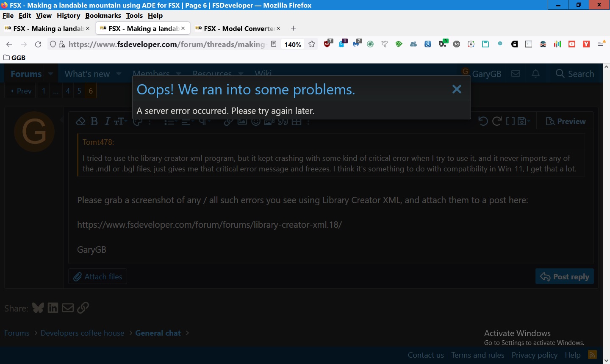Click the page scrollbar down arrow
The image size is (610, 364).
606,360
